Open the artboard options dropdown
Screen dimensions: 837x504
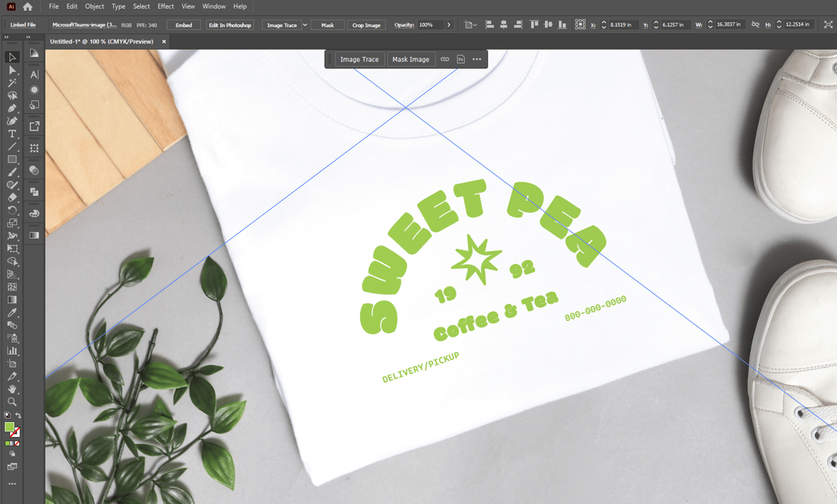point(470,24)
